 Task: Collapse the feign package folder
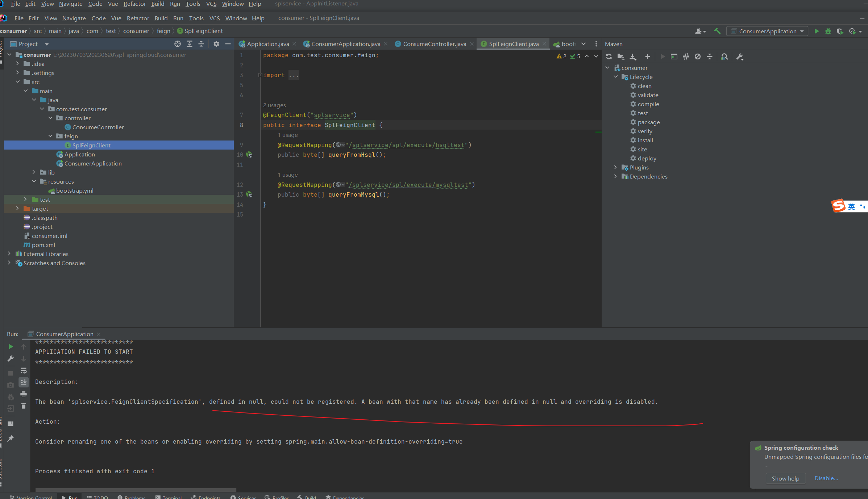pyautogui.click(x=50, y=136)
